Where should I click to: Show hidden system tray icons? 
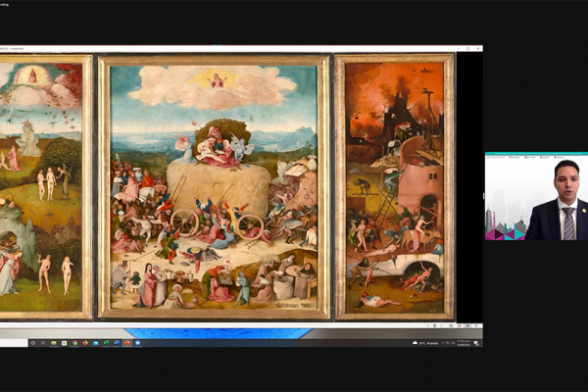point(443,343)
